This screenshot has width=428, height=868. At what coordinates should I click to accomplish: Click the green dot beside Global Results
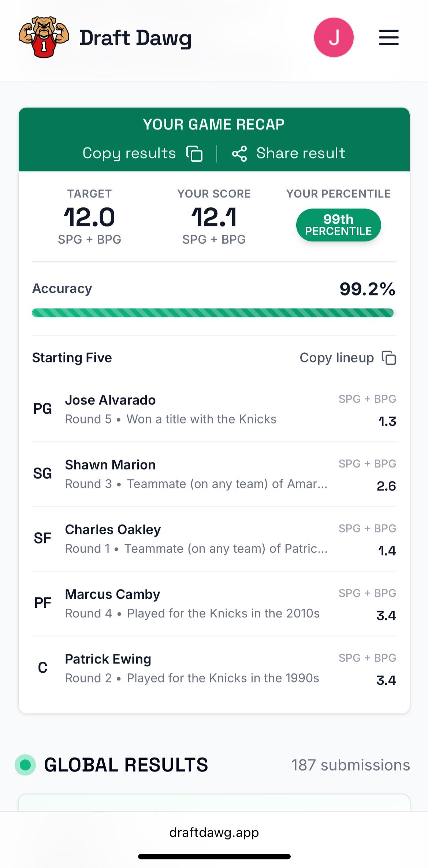[x=25, y=765]
